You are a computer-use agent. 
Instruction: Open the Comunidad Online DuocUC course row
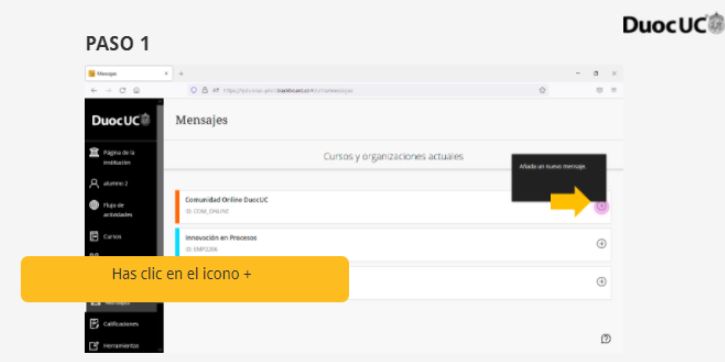(x=393, y=207)
